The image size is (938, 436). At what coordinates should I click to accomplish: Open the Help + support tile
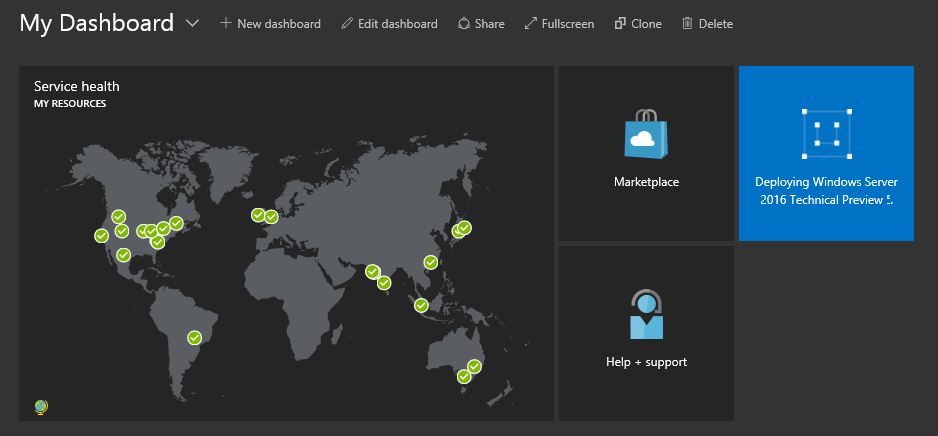pos(646,333)
